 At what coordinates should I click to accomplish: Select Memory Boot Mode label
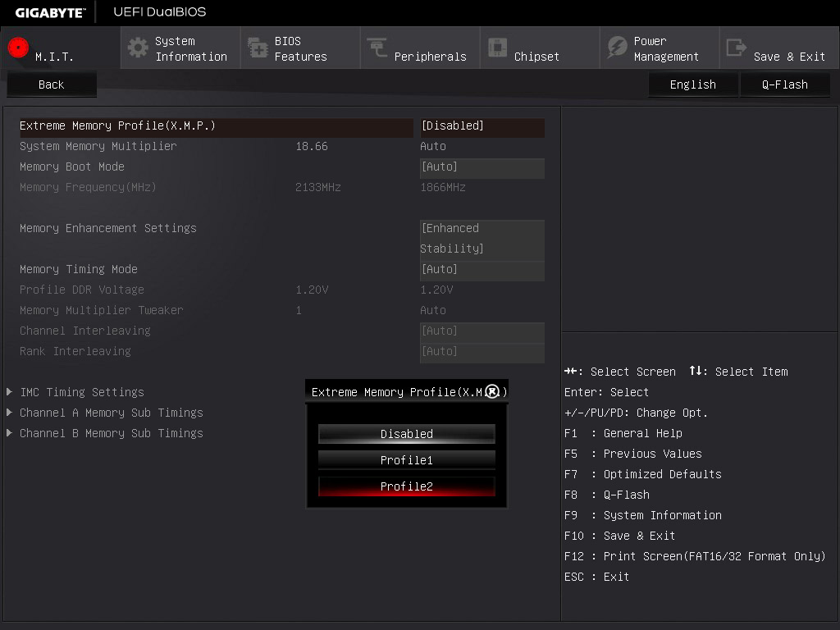(72, 167)
